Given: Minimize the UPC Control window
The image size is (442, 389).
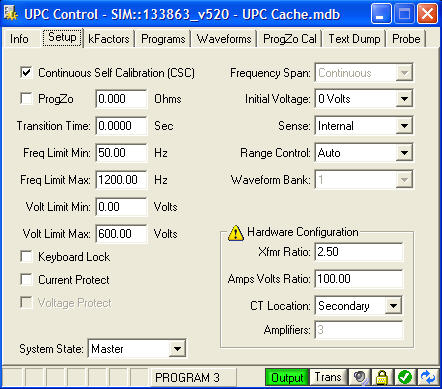Looking at the screenshot, I should tap(381, 14).
